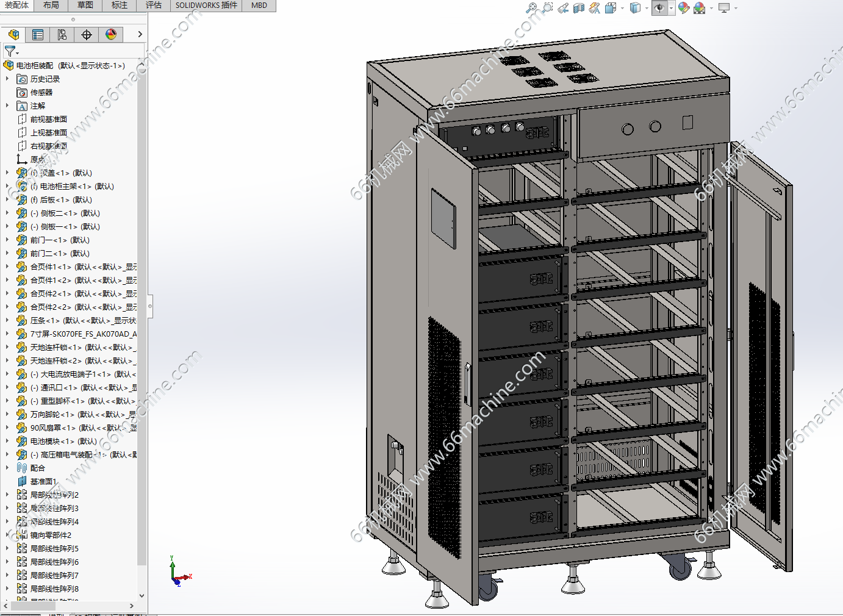The image size is (843, 616).
Task: Click the 局部线性阵列5 pattern icon
Action: point(22,548)
